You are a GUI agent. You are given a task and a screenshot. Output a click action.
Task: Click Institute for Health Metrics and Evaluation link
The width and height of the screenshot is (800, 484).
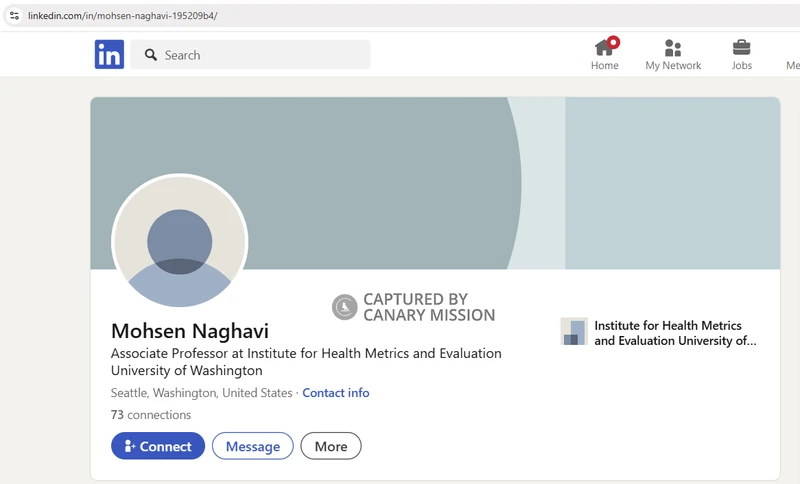(x=675, y=333)
